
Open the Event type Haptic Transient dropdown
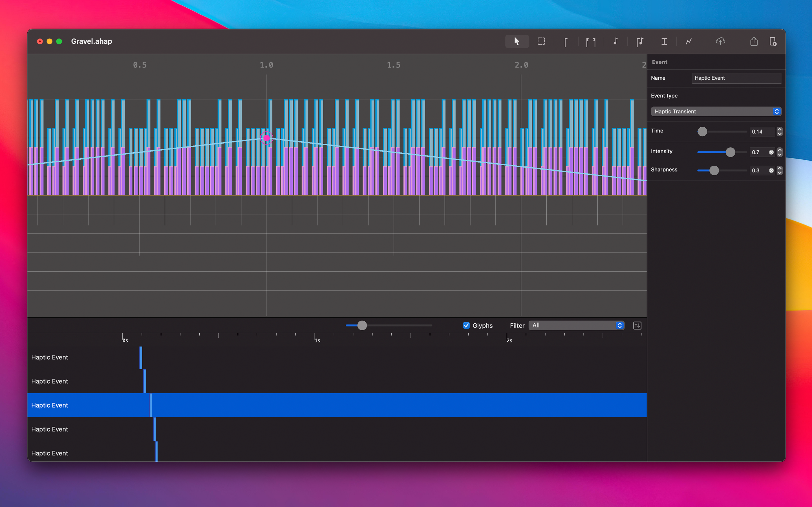[x=716, y=111]
